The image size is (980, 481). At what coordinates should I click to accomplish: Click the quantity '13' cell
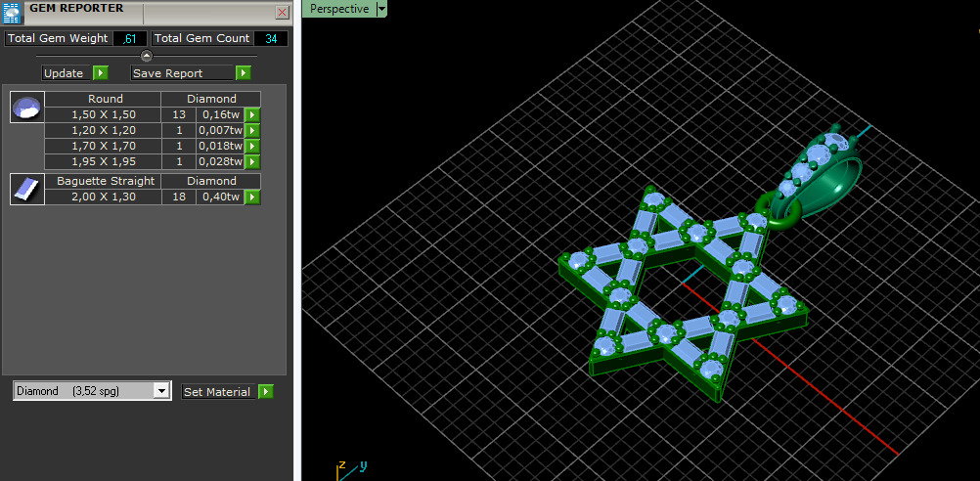179,115
